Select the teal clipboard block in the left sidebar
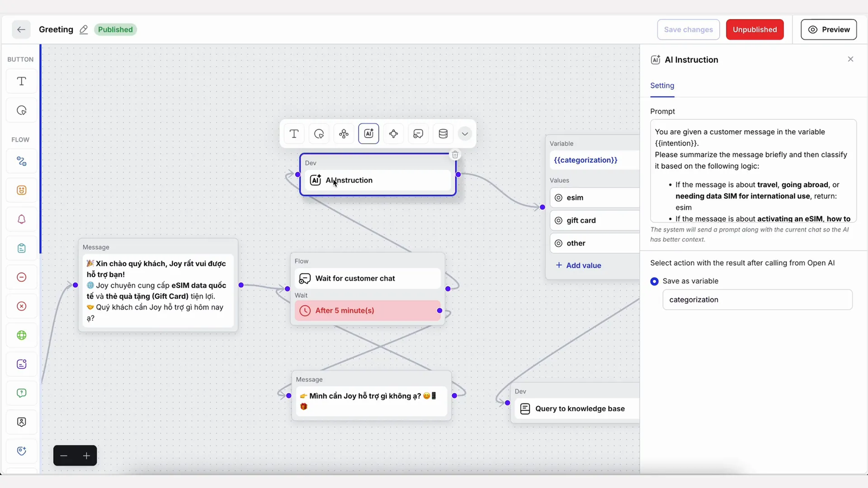Viewport: 868px width, 488px height. click(22, 248)
